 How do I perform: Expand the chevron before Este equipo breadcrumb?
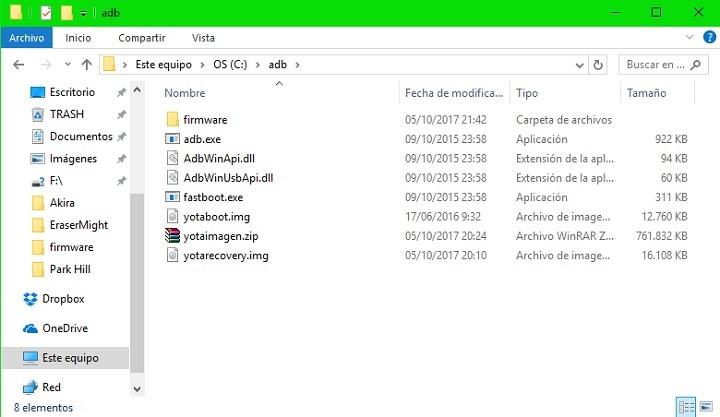coord(125,65)
